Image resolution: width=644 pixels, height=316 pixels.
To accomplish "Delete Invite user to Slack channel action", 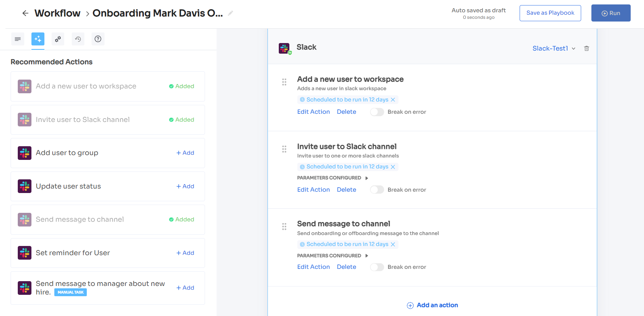I will [x=346, y=190].
